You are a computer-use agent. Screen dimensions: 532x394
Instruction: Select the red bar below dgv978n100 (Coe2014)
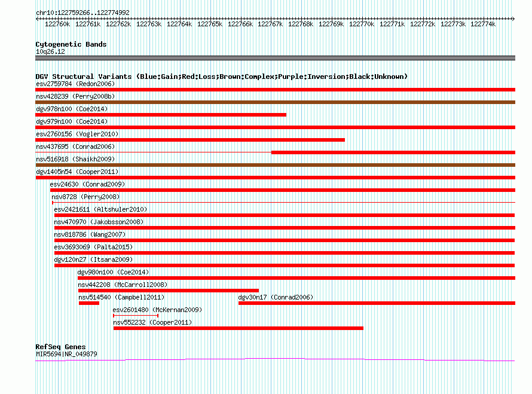(161, 115)
